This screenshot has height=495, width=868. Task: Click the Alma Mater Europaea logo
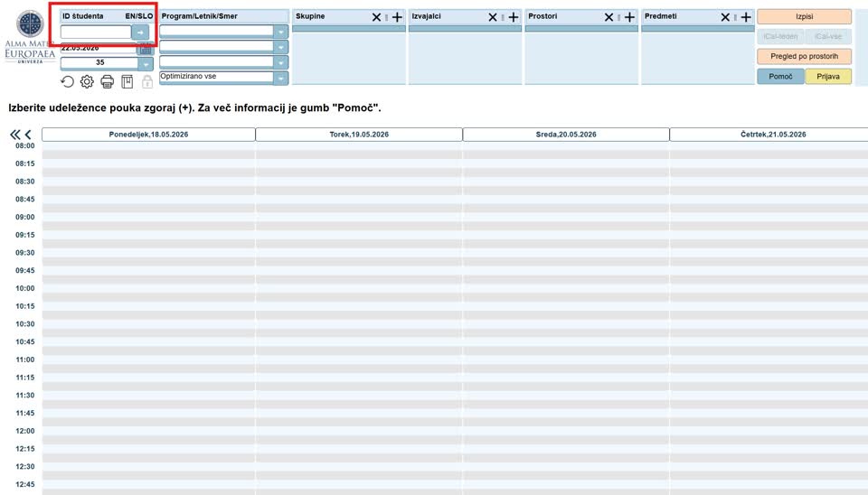tap(30, 36)
